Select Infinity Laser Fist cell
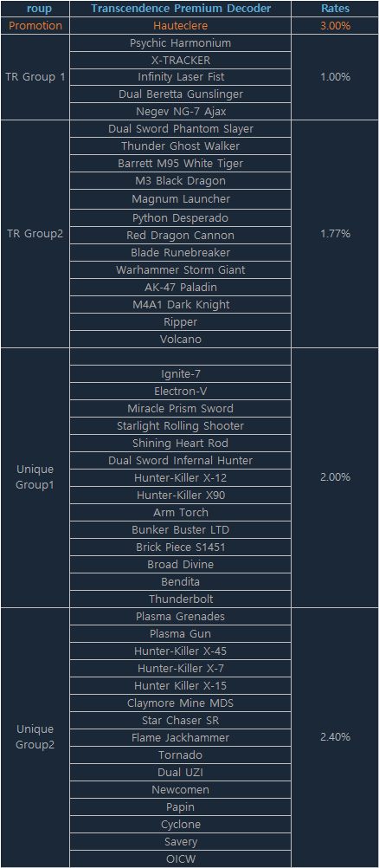 (x=180, y=77)
